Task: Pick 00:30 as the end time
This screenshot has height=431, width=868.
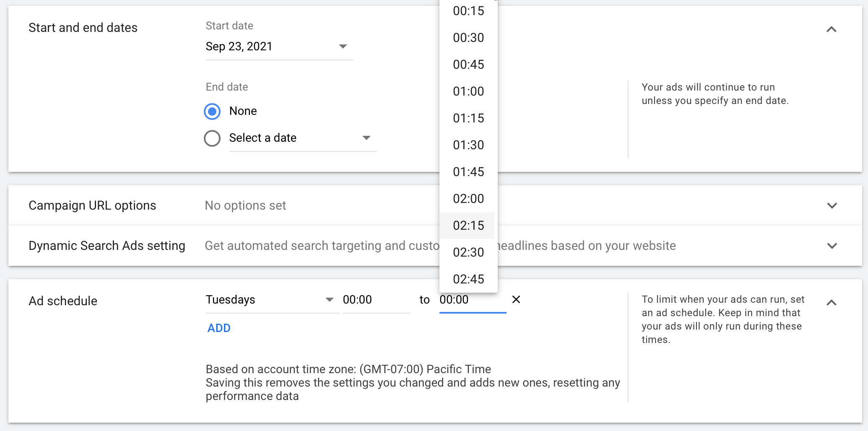Action: tap(468, 38)
